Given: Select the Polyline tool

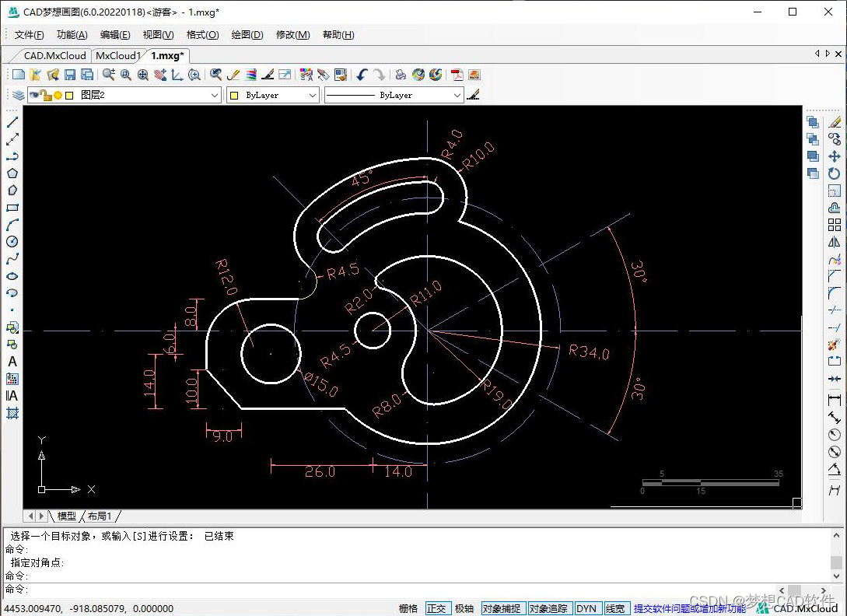Looking at the screenshot, I should click(x=12, y=156).
